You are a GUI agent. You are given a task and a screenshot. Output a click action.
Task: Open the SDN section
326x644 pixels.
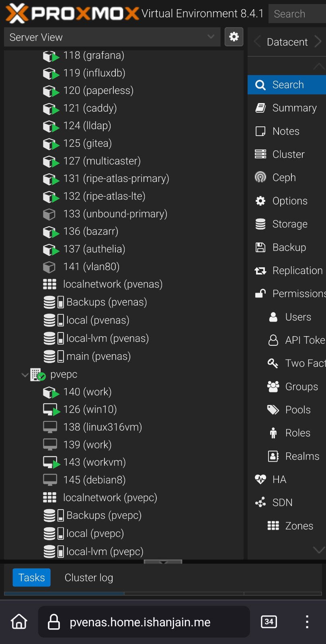282,502
